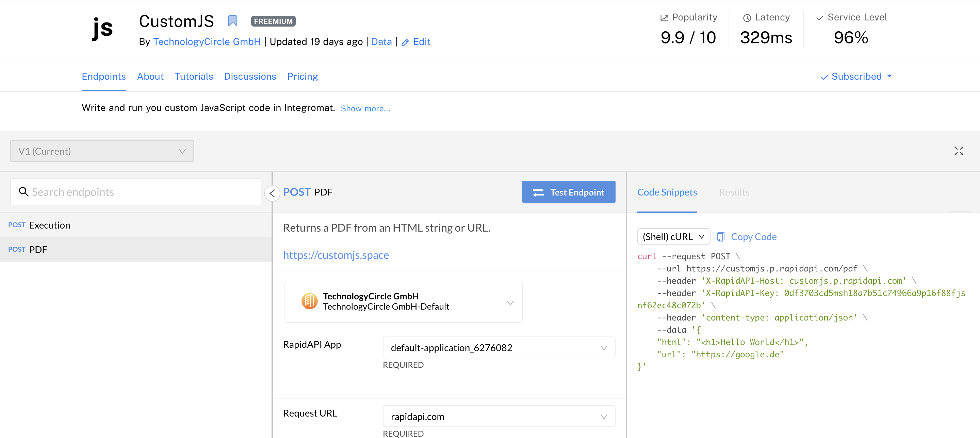This screenshot has width=980, height=438.
Task: Select the Code Snippets tab
Action: click(667, 192)
